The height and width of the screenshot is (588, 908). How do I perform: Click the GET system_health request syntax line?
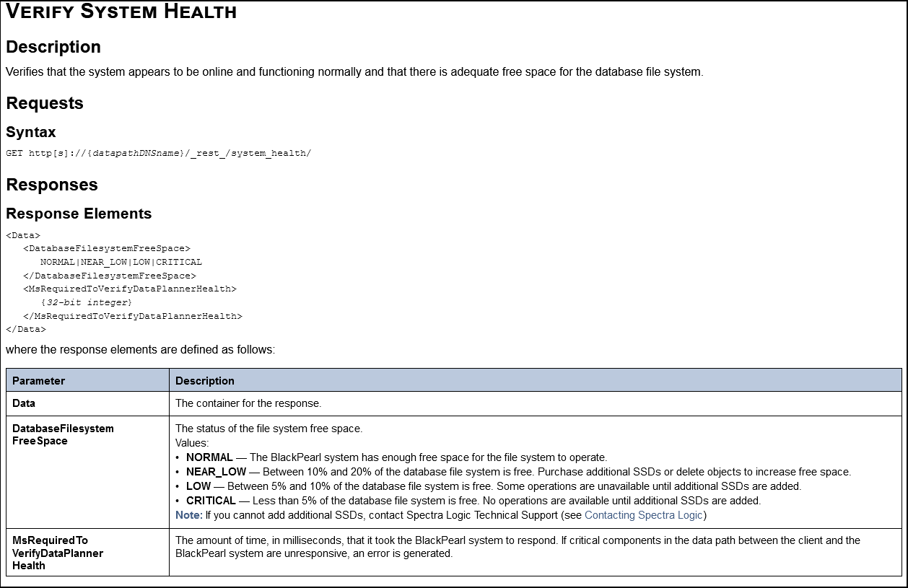(x=158, y=154)
